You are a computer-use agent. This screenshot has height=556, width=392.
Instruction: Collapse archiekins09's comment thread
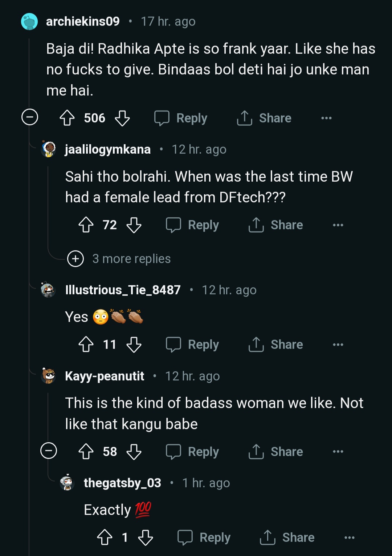point(30,117)
